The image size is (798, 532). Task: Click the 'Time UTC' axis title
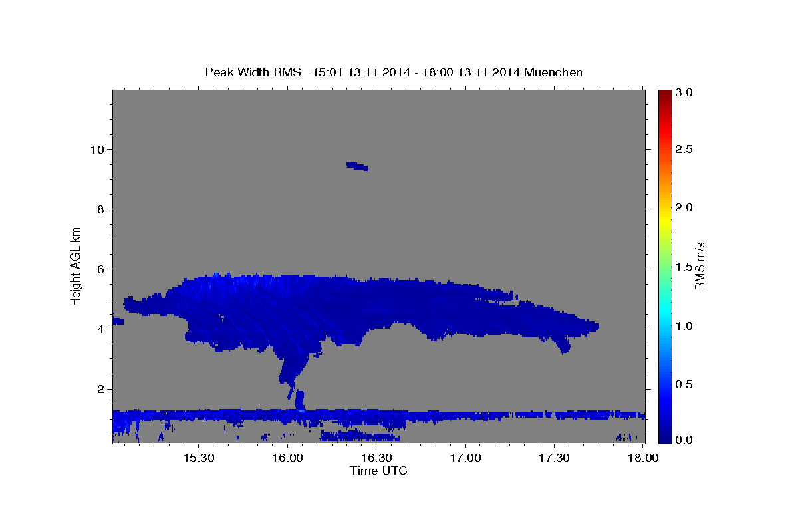[378, 471]
